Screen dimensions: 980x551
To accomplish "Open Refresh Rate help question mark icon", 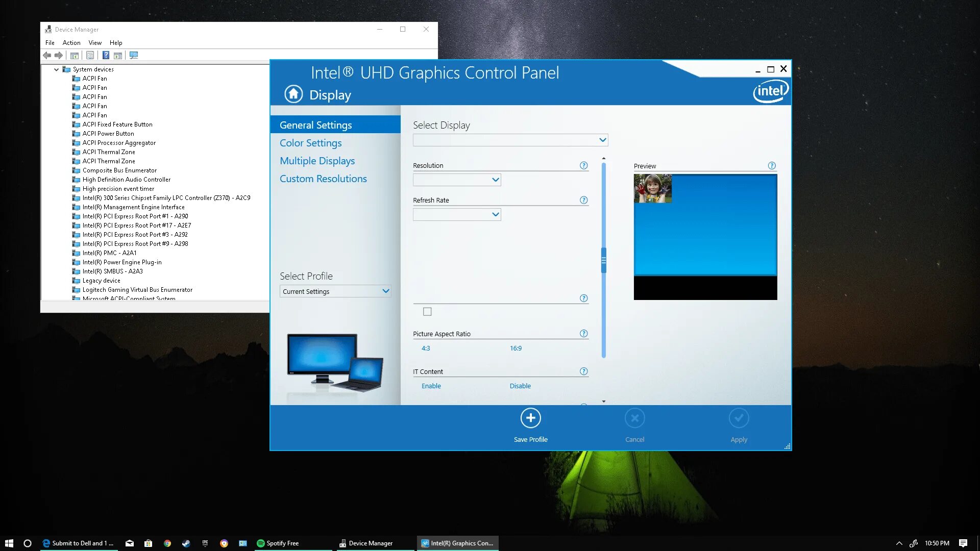I will coord(583,200).
